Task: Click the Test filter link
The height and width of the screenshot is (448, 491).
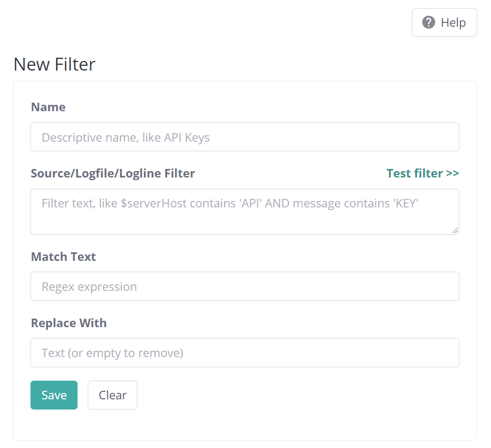Action: coord(423,173)
